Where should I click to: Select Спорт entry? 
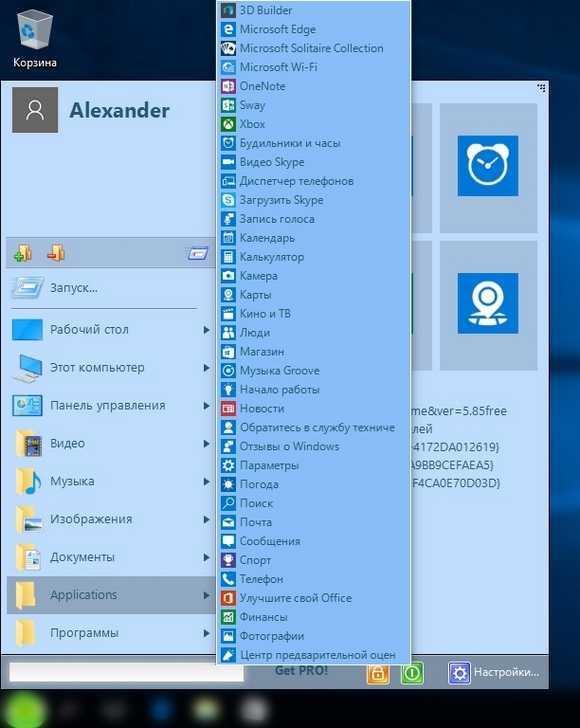point(315,560)
